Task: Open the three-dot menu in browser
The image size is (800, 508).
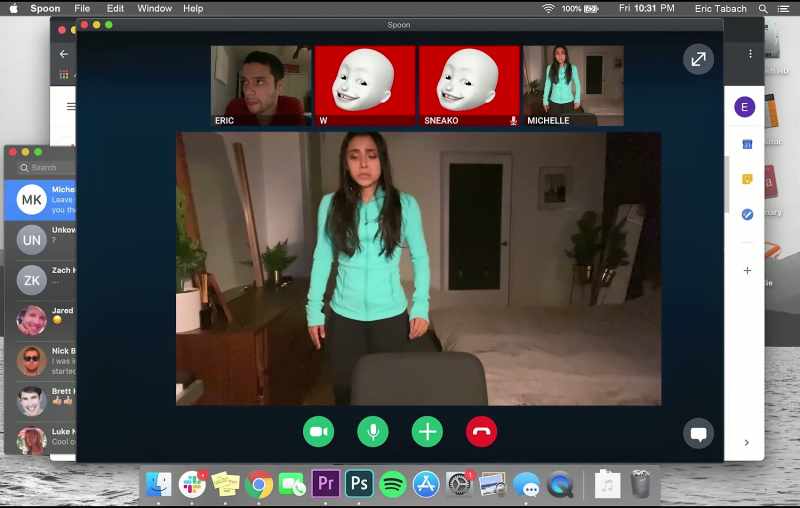Action: tap(750, 54)
